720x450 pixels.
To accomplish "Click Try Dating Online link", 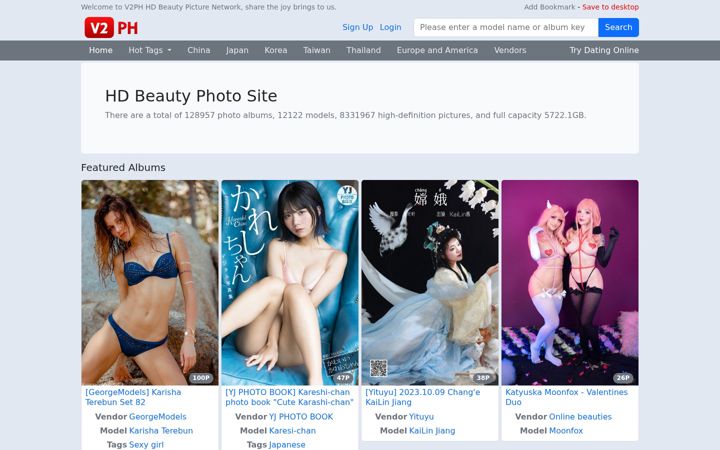I will click(x=604, y=50).
